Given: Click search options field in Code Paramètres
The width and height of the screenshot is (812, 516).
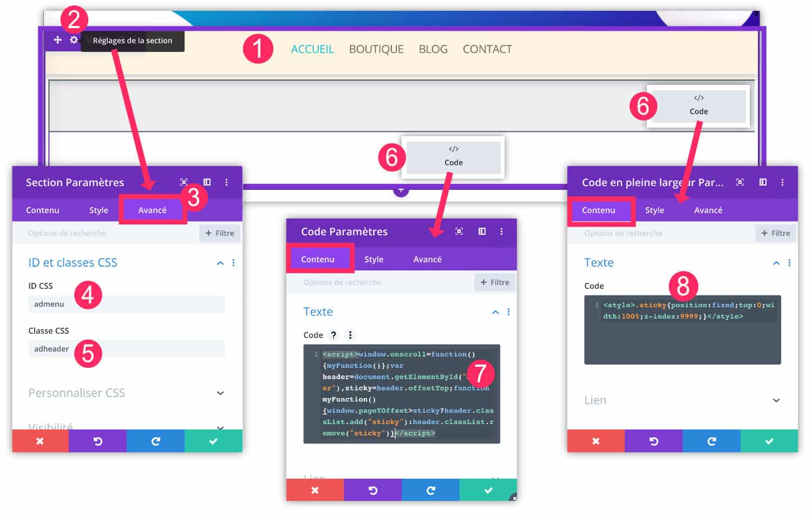Looking at the screenshot, I should (x=380, y=282).
